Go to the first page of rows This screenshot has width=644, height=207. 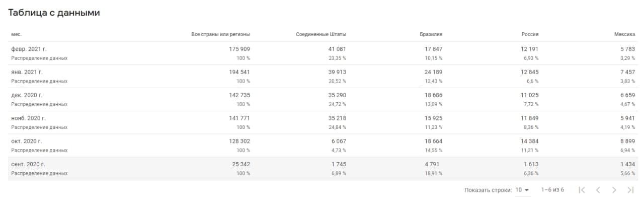click(582, 190)
